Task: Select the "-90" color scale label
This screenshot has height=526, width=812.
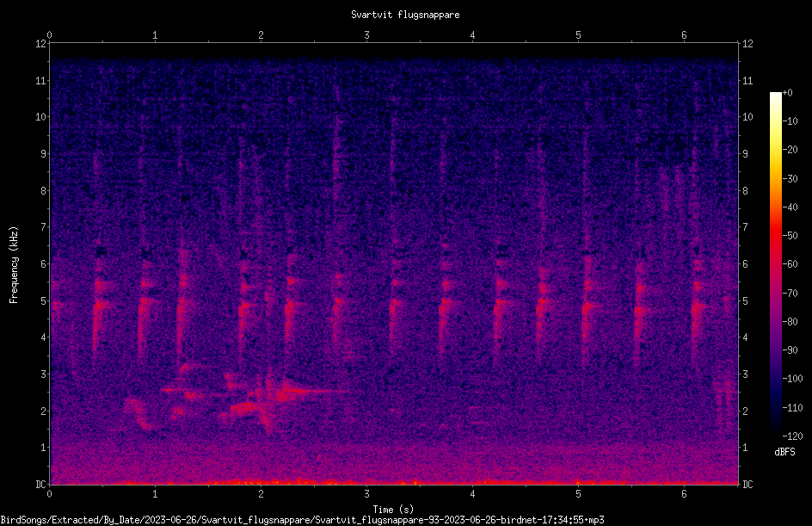Action: pos(790,350)
